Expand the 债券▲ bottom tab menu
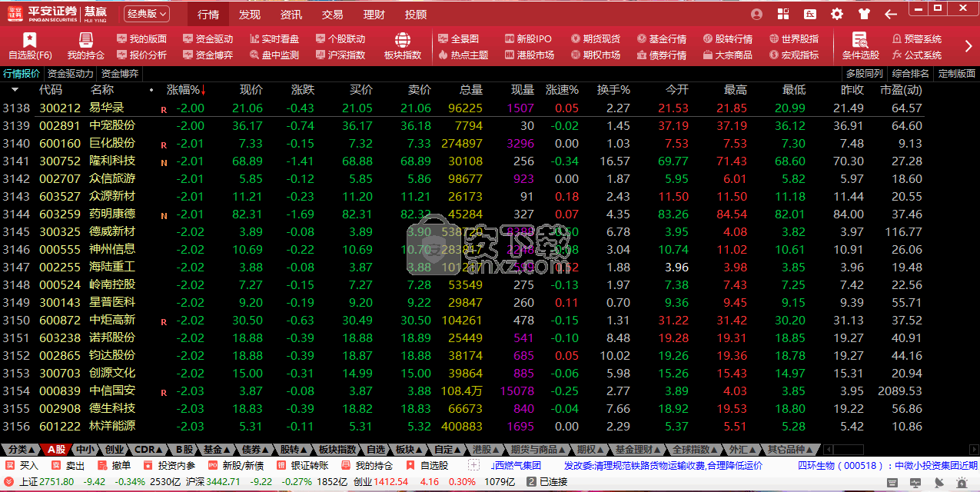Viewport: 980px width, 492px height. (256, 449)
